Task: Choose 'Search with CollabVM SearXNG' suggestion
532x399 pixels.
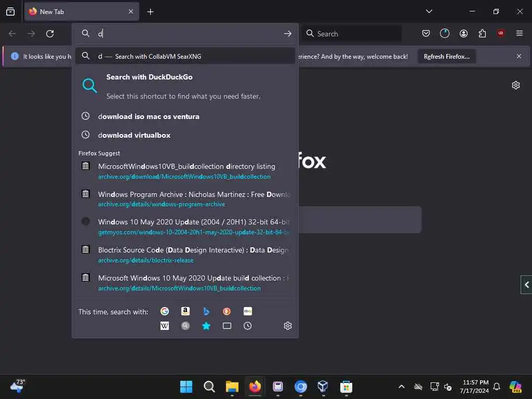Action: pyautogui.click(x=185, y=56)
